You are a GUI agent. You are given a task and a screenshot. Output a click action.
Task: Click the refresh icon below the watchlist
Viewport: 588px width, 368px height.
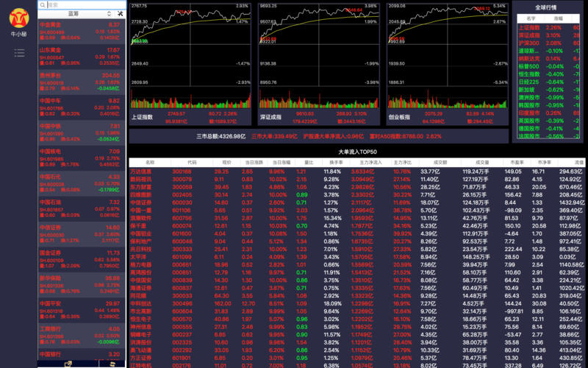coord(112,364)
